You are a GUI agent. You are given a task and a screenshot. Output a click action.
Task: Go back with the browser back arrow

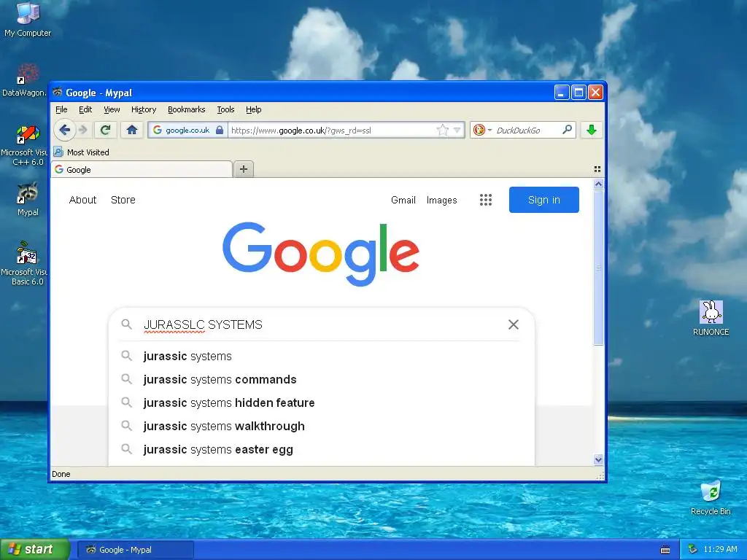pos(64,130)
